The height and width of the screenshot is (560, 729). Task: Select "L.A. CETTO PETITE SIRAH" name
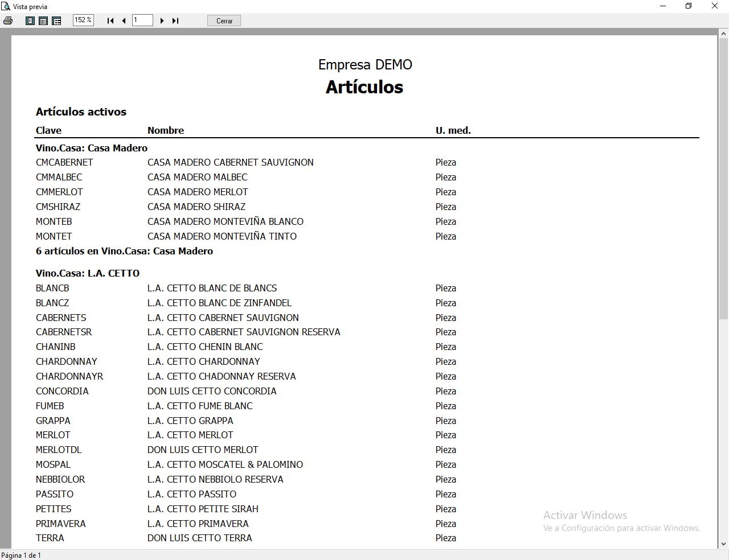[x=203, y=509]
